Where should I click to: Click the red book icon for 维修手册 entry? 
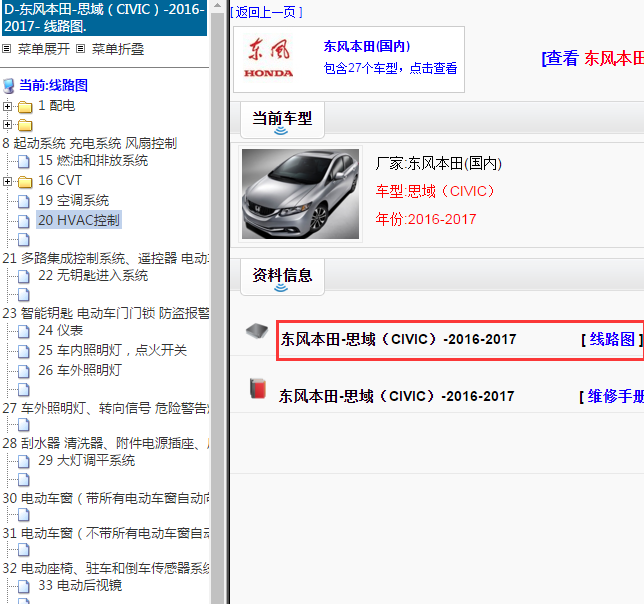[258, 388]
